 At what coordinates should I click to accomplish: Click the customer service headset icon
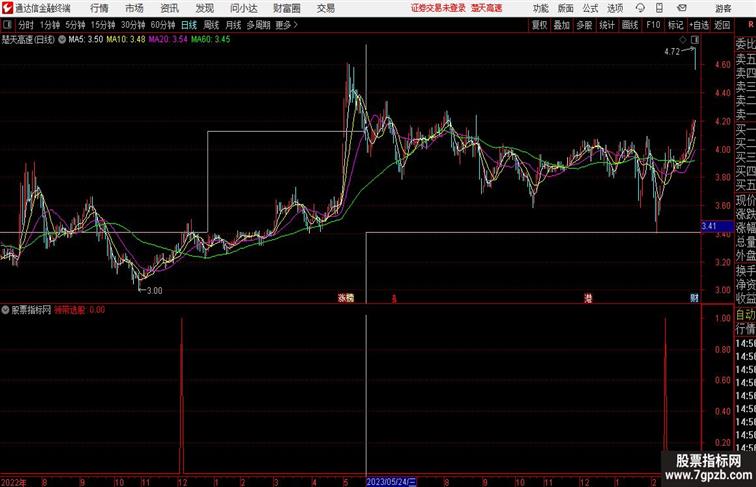click(640, 8)
